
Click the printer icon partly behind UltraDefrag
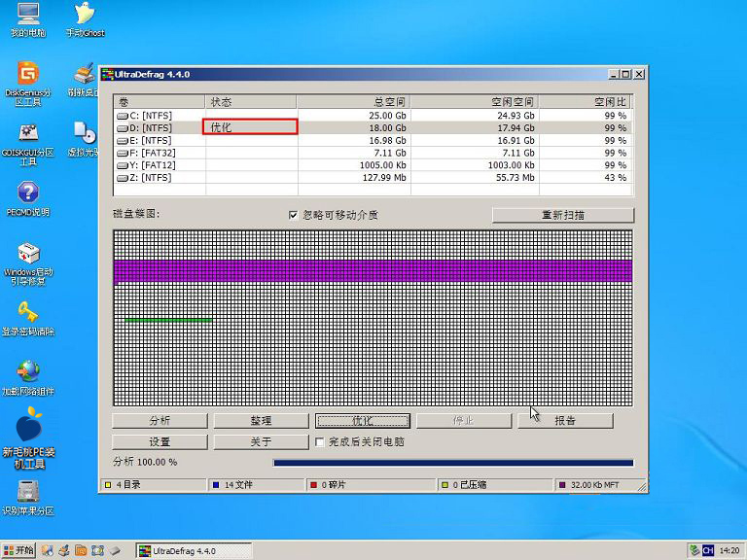click(x=85, y=74)
